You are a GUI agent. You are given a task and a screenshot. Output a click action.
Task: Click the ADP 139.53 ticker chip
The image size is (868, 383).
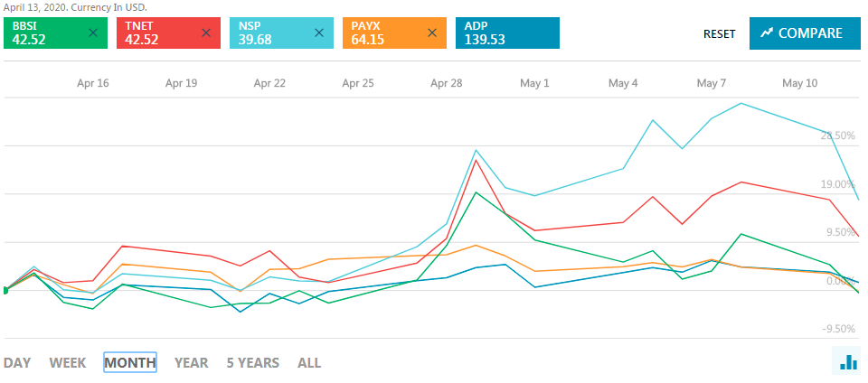507,33
